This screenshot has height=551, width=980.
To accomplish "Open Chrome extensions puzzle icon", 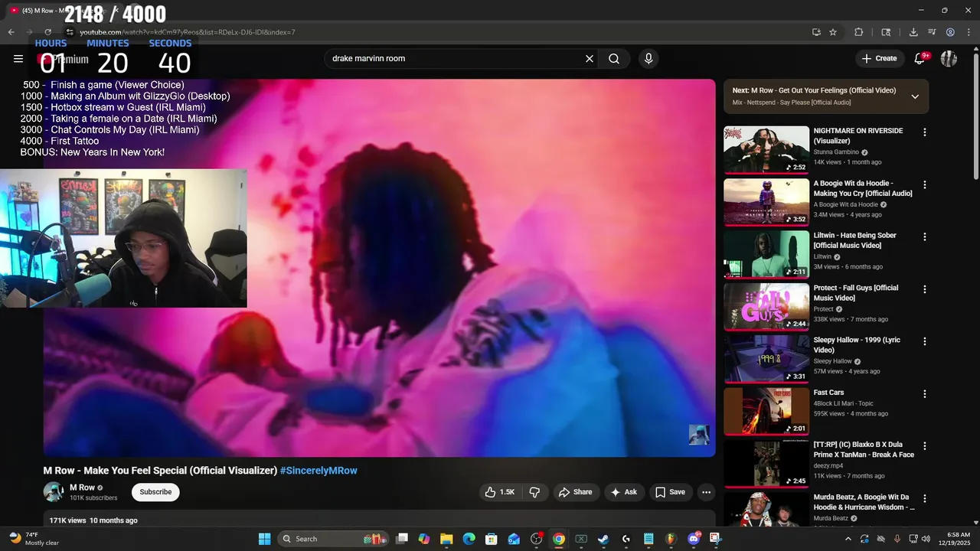I will pyautogui.click(x=858, y=32).
